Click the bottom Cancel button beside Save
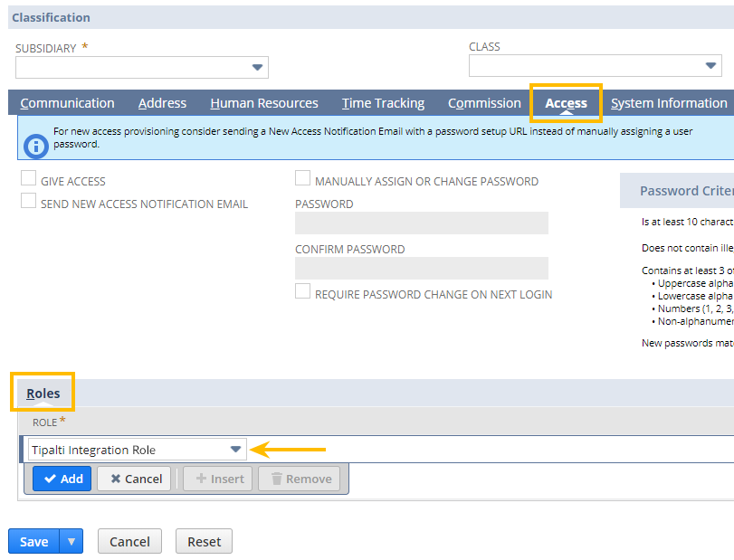 pos(129,541)
